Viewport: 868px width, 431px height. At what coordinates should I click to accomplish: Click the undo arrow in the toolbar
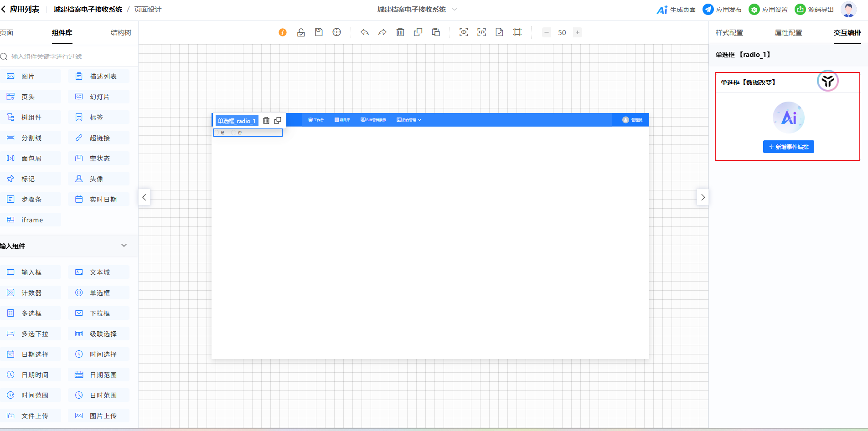point(364,32)
